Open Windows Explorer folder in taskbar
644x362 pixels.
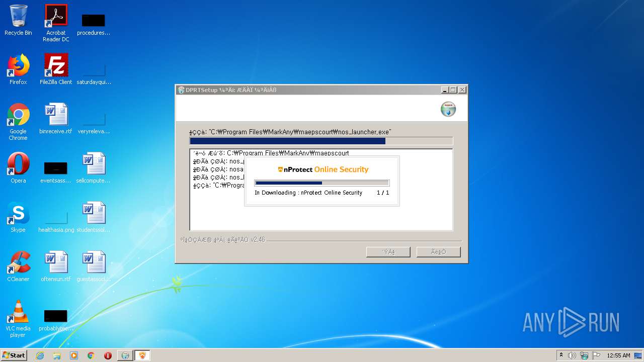point(57,355)
